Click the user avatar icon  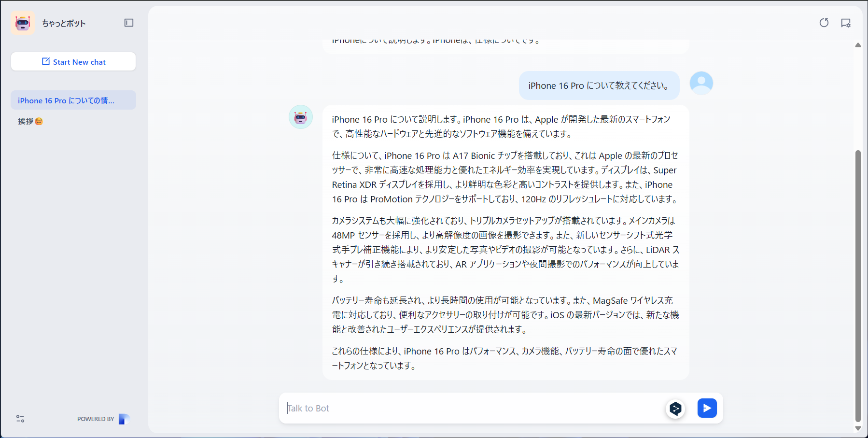point(701,83)
